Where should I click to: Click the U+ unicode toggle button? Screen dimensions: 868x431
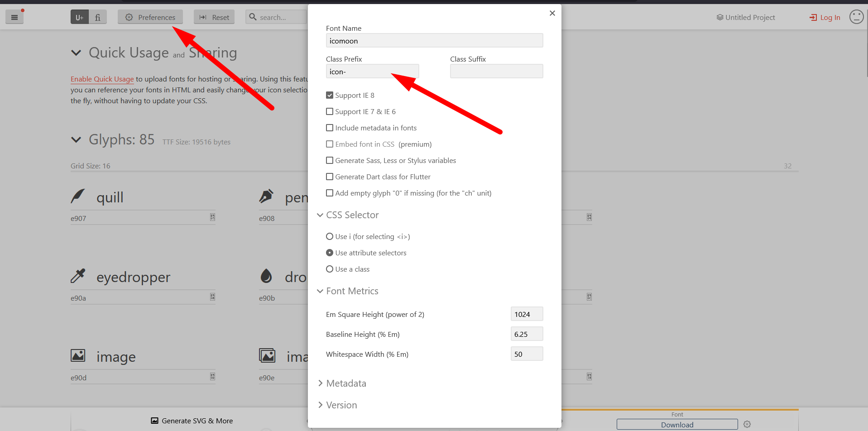click(80, 17)
